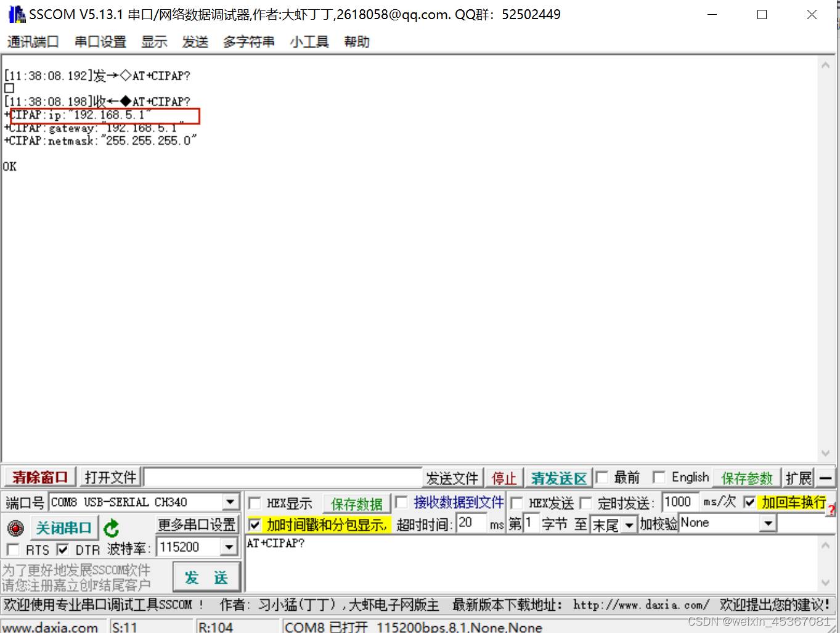Screen dimensions: 840x633
Task: Click the 1000 ms timed send interval field
Action: pos(680,502)
